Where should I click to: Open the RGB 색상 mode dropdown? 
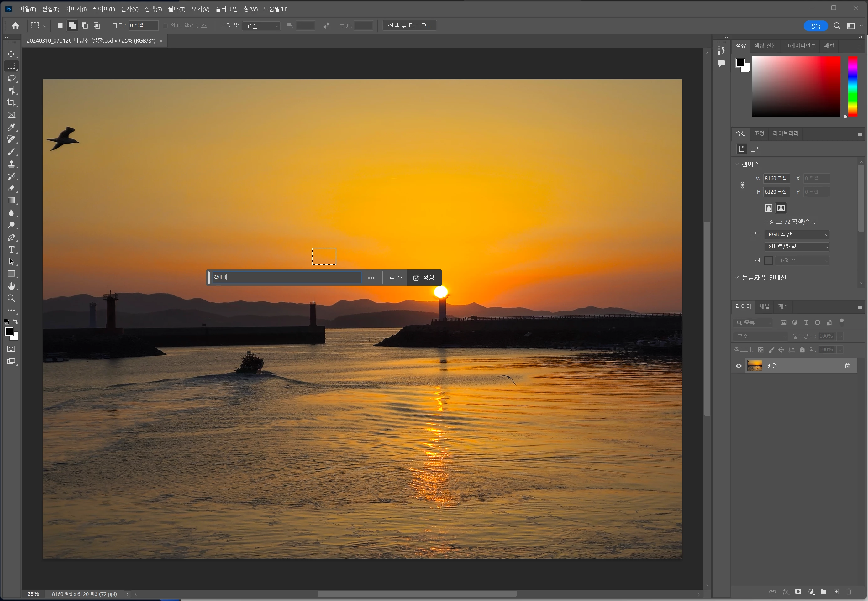click(797, 234)
